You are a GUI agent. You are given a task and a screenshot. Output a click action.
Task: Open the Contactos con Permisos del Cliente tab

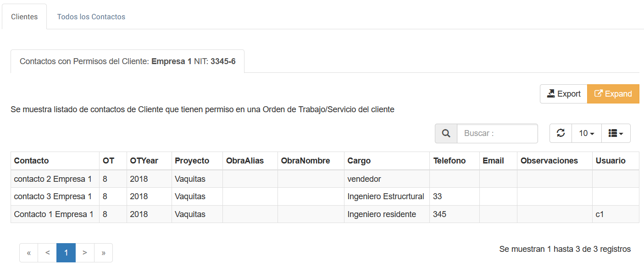(128, 61)
